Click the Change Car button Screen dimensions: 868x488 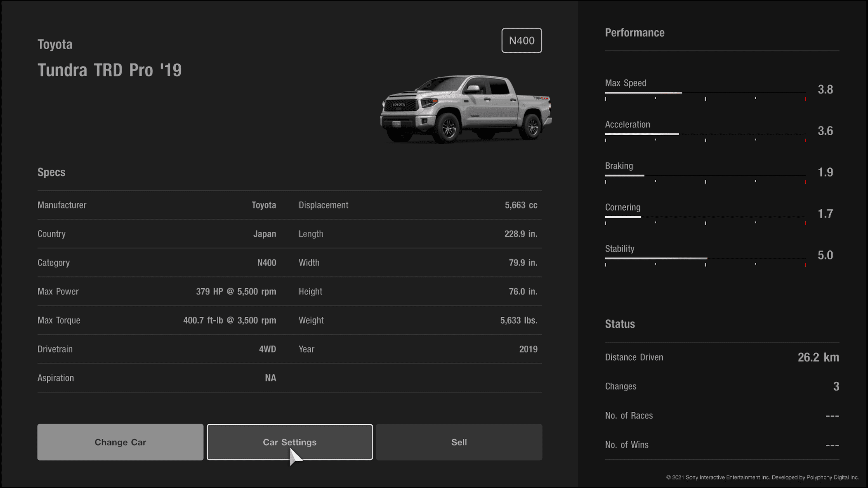[120, 442]
